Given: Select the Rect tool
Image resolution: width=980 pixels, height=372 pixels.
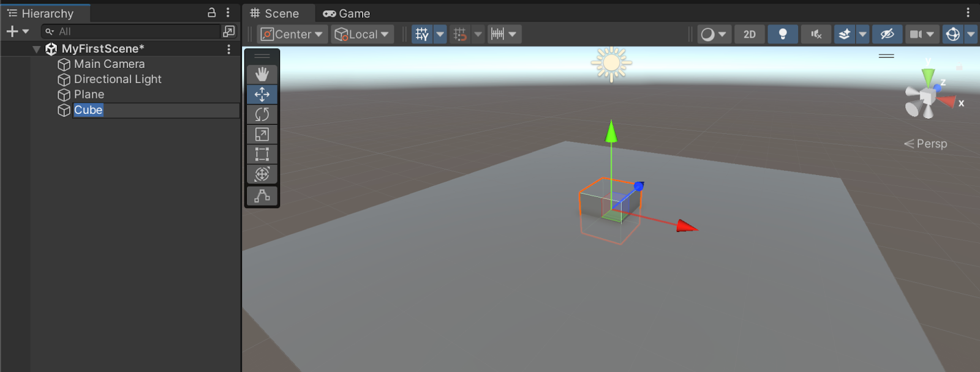Looking at the screenshot, I should (262, 154).
